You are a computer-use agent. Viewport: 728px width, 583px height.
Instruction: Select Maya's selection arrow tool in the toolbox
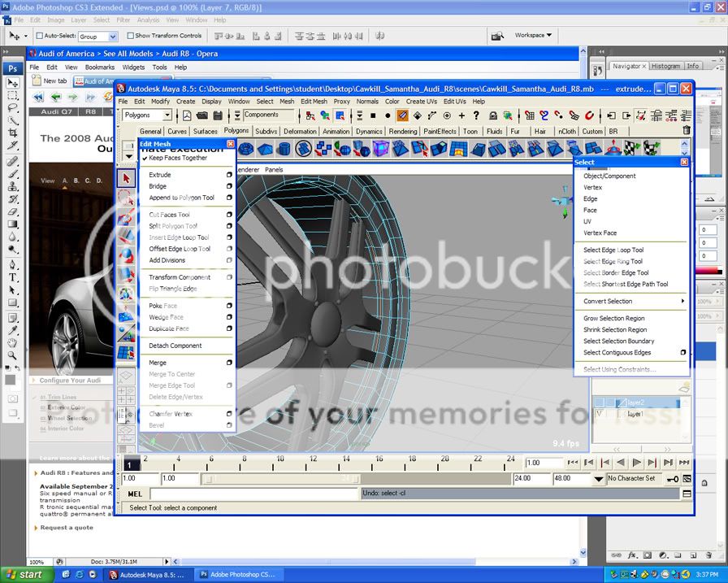click(126, 177)
